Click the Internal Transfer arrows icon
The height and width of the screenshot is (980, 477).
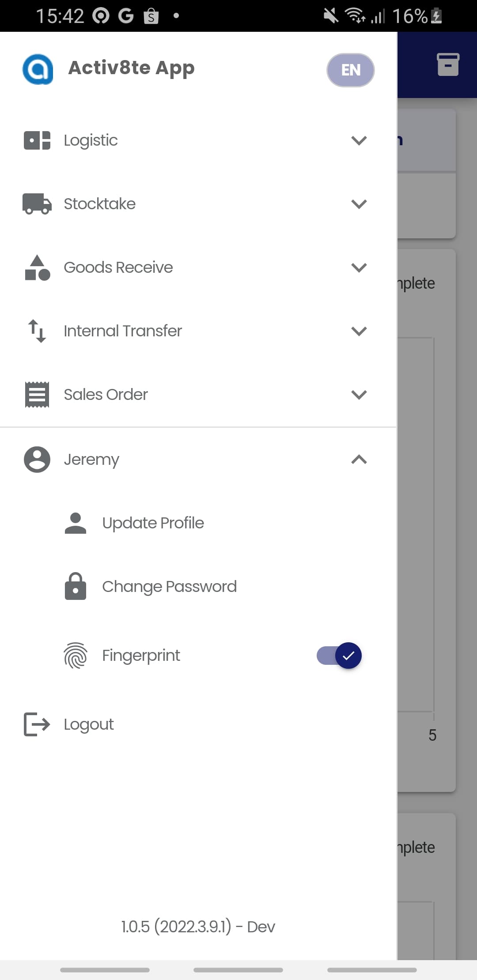coord(37,331)
